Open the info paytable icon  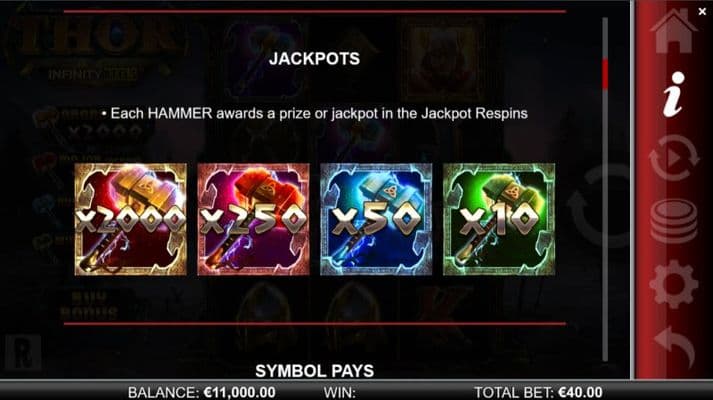674,95
